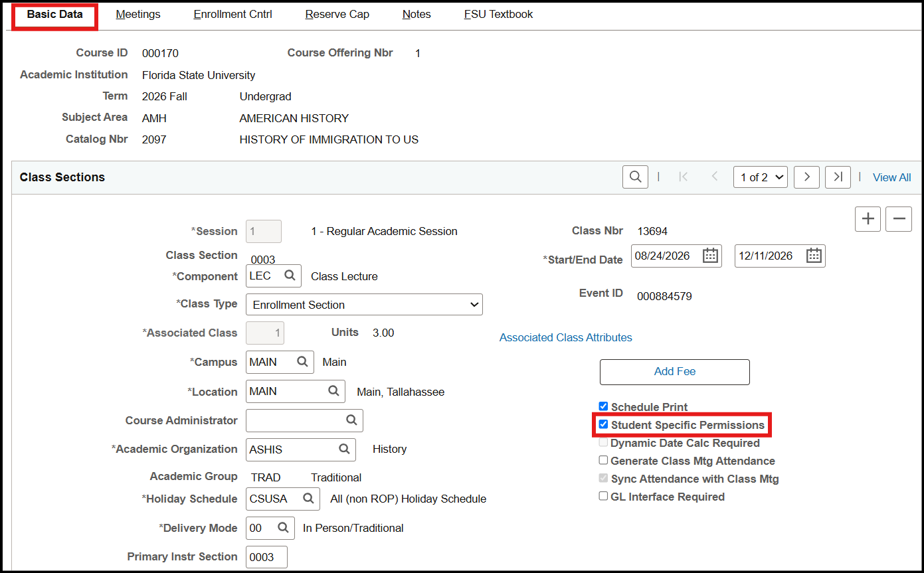Delete the current class section row
This screenshot has width=924, height=573.
(x=899, y=219)
